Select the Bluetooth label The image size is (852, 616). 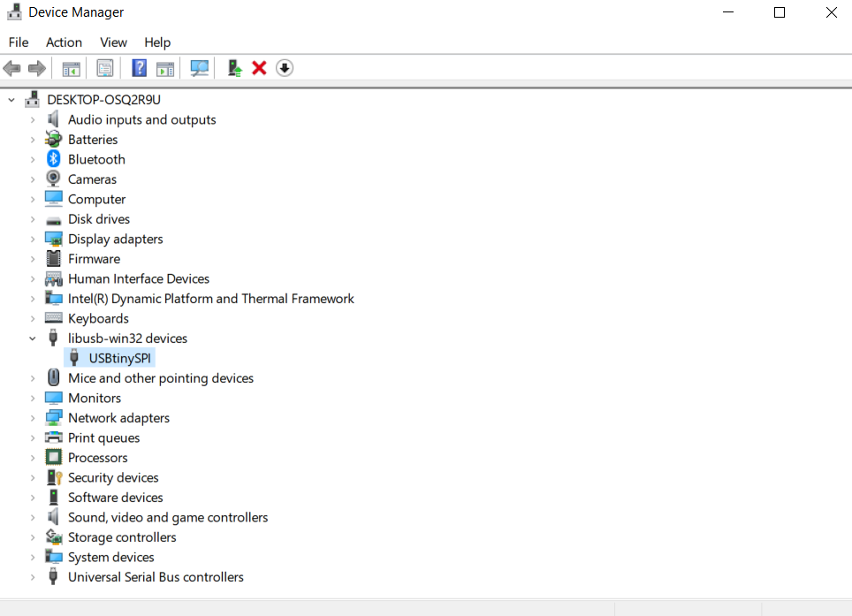pos(96,159)
